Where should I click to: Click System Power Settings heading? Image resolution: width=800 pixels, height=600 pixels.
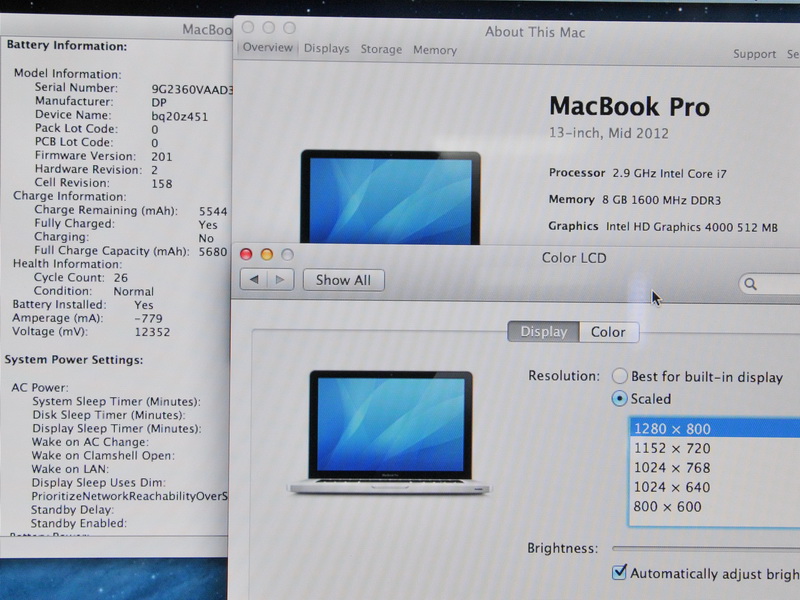coord(74,360)
